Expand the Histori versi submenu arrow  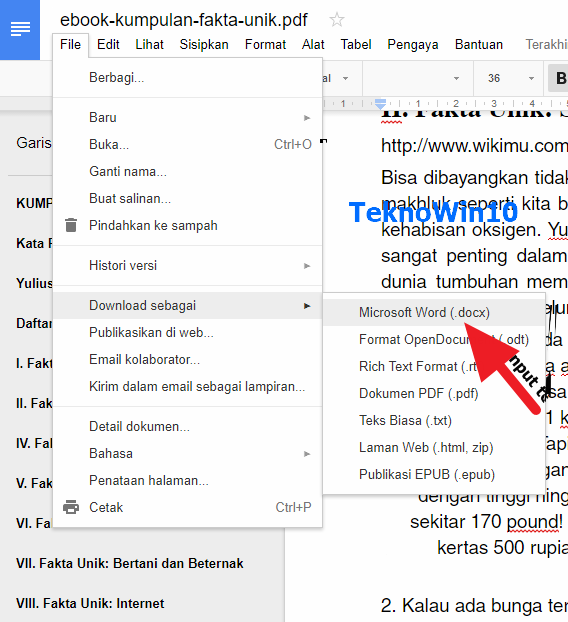pos(307,266)
